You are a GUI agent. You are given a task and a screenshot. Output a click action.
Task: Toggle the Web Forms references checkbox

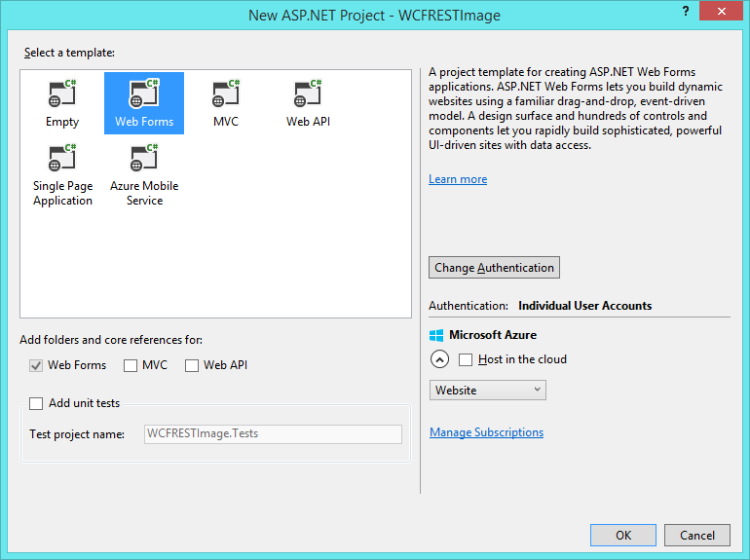click(x=36, y=366)
